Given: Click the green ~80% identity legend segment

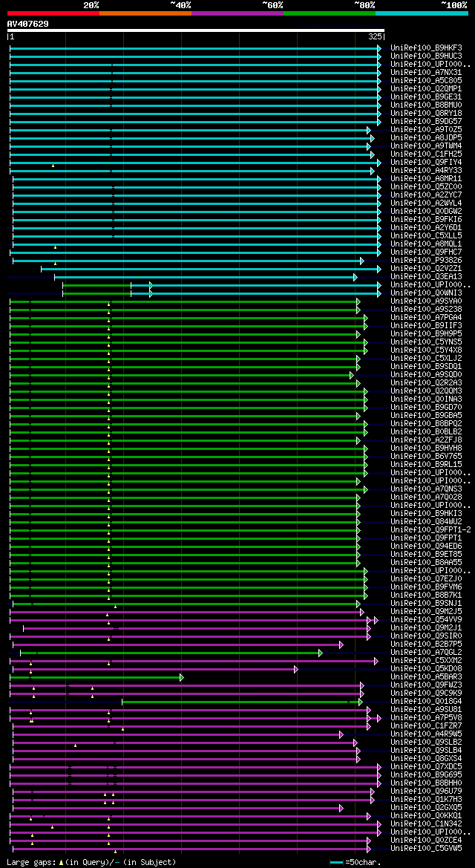Looking at the screenshot, I should coord(330,13).
